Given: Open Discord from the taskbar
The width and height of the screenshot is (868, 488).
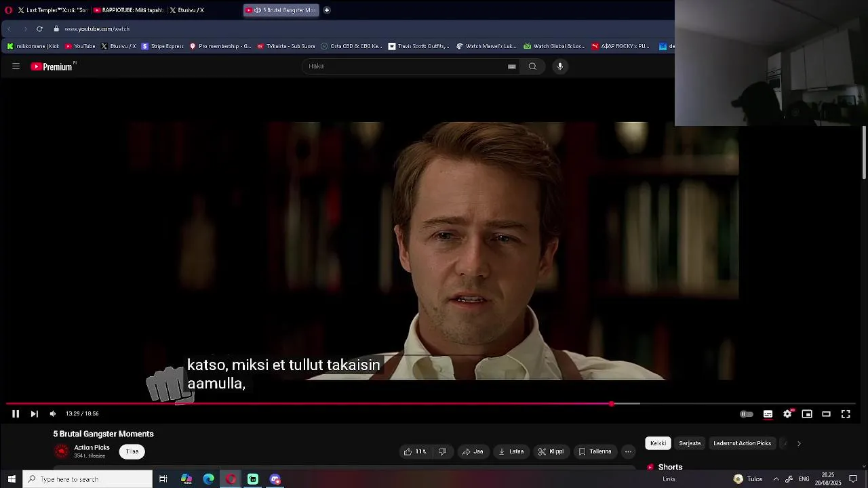Looking at the screenshot, I should tap(275, 479).
